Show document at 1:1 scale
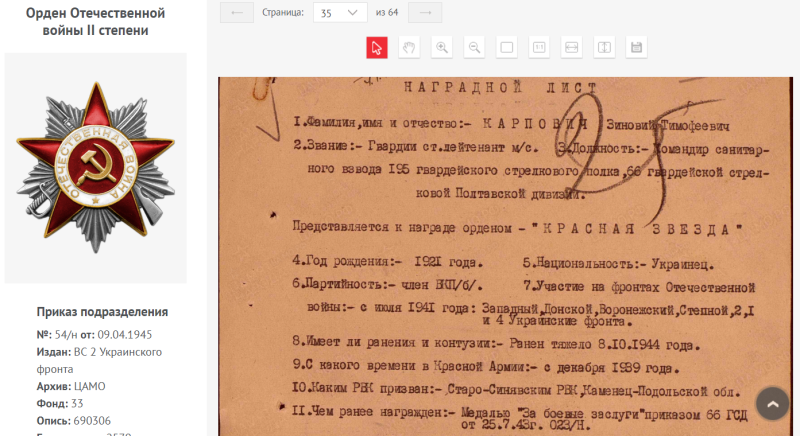 pos(539,47)
